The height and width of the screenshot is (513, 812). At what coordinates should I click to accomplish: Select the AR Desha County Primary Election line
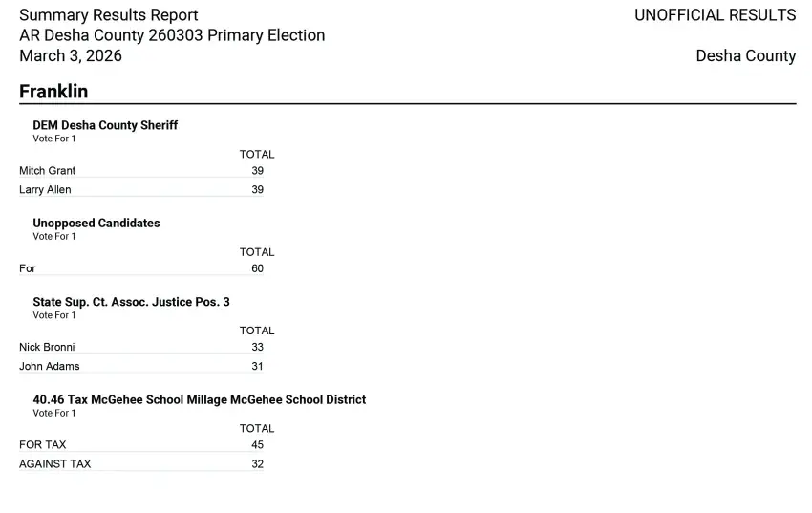(172, 35)
